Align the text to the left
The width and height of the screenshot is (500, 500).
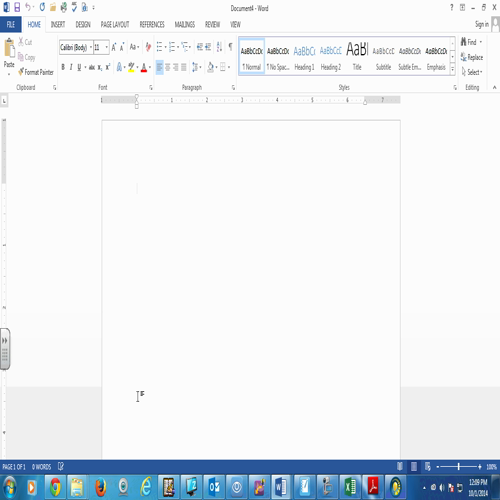tap(159, 67)
